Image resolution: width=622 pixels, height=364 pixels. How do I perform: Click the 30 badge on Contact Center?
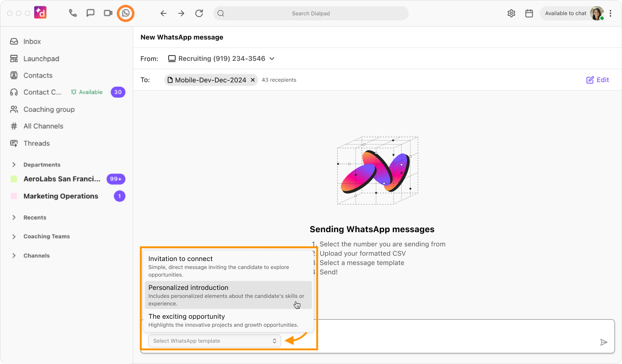[x=118, y=92]
